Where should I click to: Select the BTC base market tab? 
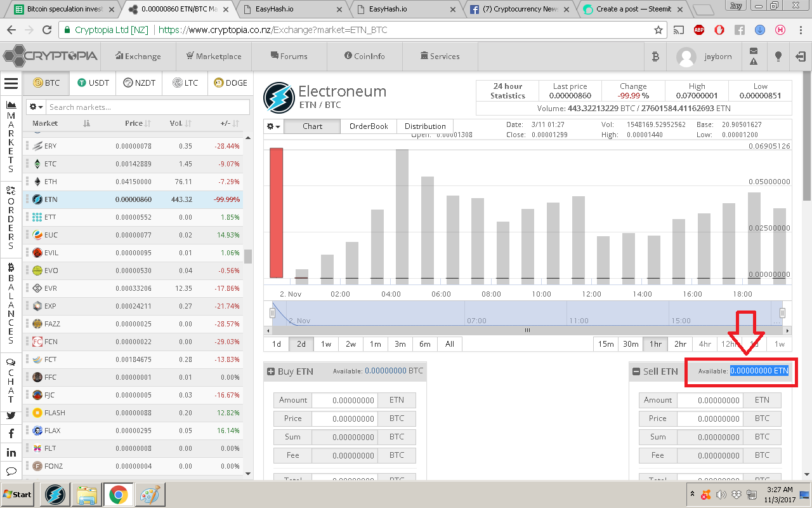tap(46, 83)
